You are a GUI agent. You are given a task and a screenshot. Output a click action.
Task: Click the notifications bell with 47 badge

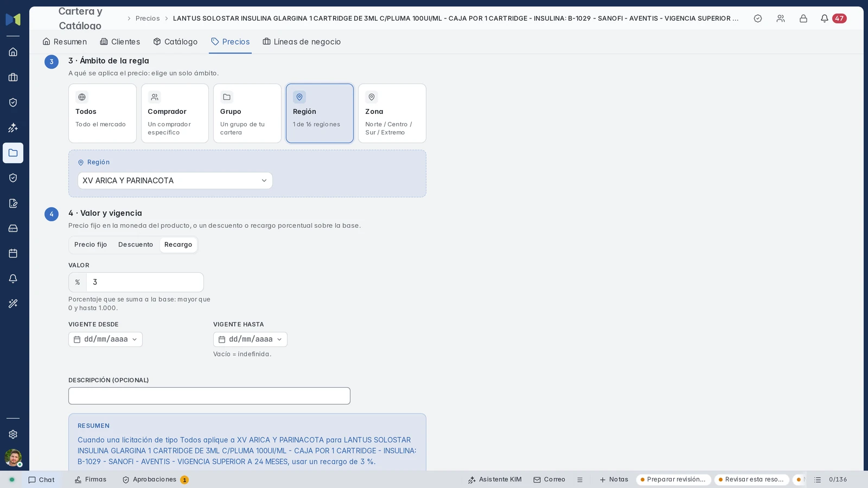[x=833, y=18]
